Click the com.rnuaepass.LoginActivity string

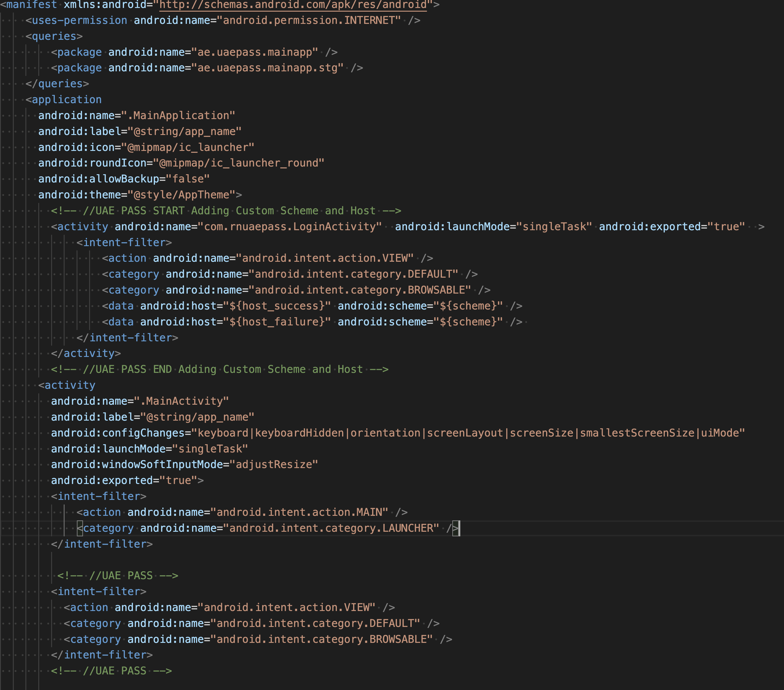(290, 227)
